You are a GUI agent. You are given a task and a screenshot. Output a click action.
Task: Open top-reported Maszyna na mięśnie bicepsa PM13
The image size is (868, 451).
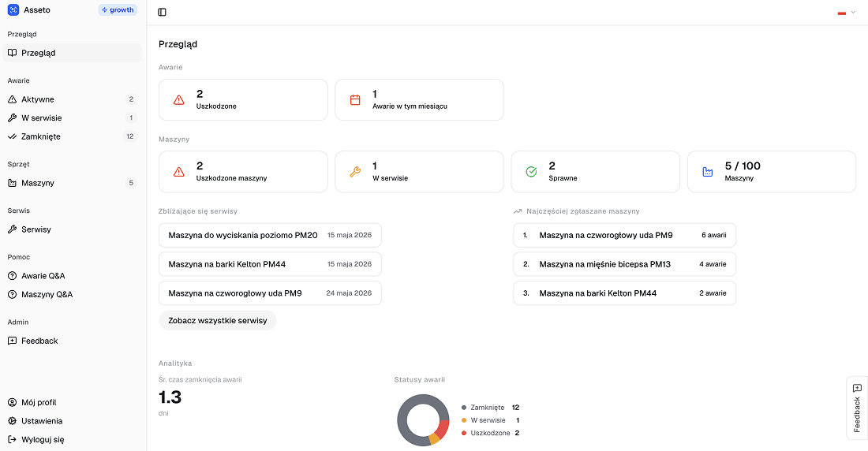(624, 264)
